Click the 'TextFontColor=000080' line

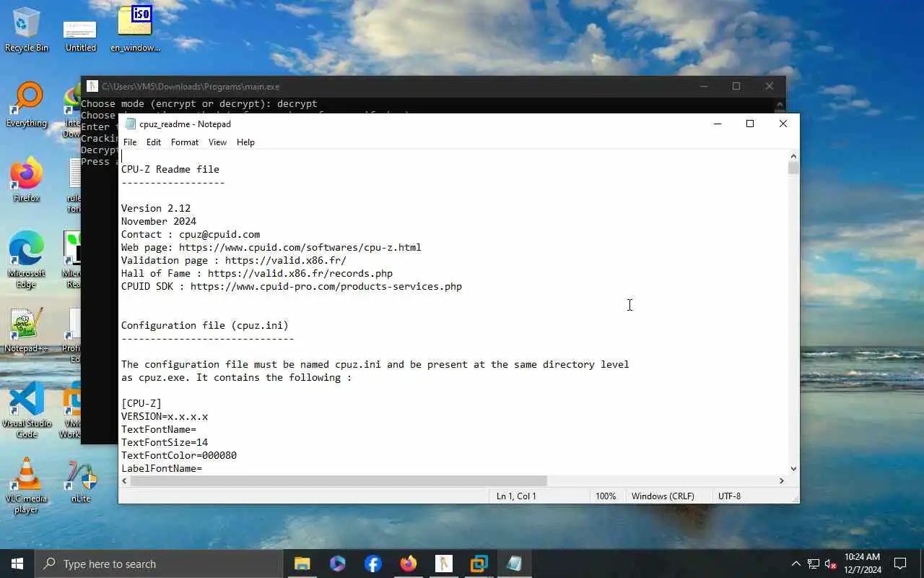(179, 455)
